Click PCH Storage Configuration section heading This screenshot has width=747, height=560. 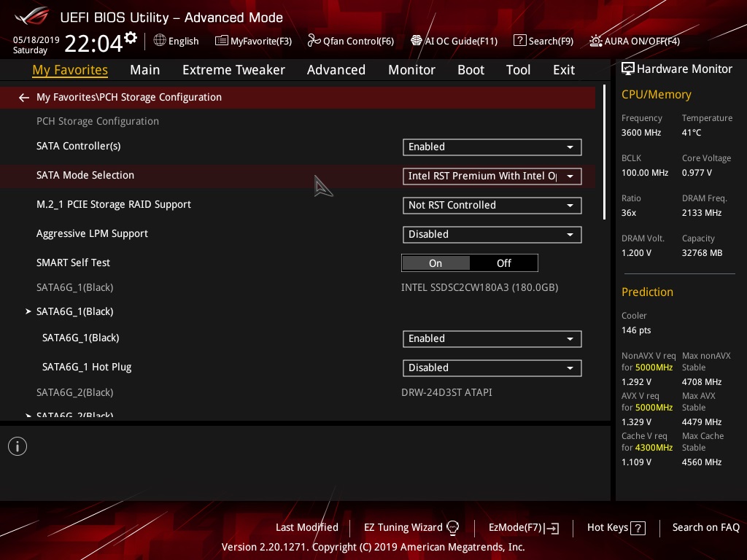[98, 121]
